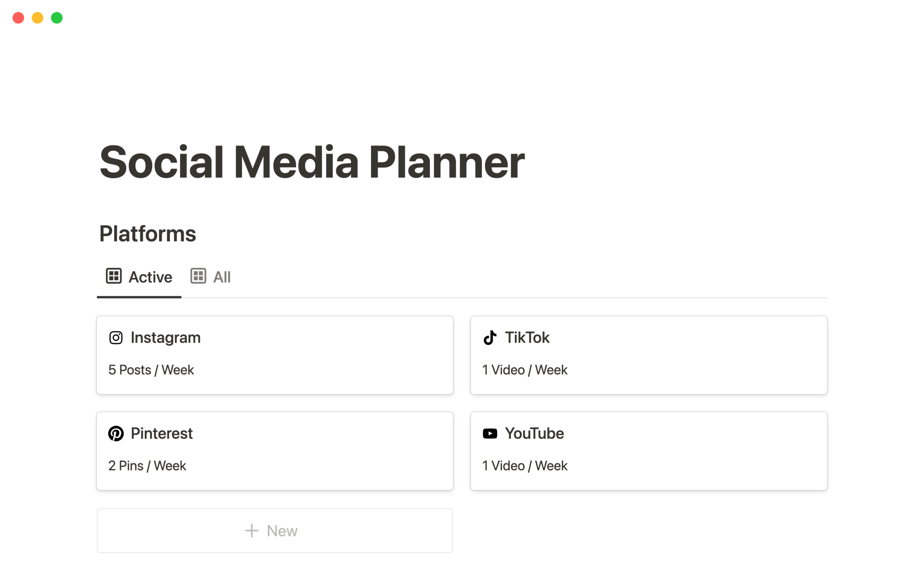This screenshot has width=924, height=578.
Task: Click the All view gallery icon
Action: coord(198,276)
